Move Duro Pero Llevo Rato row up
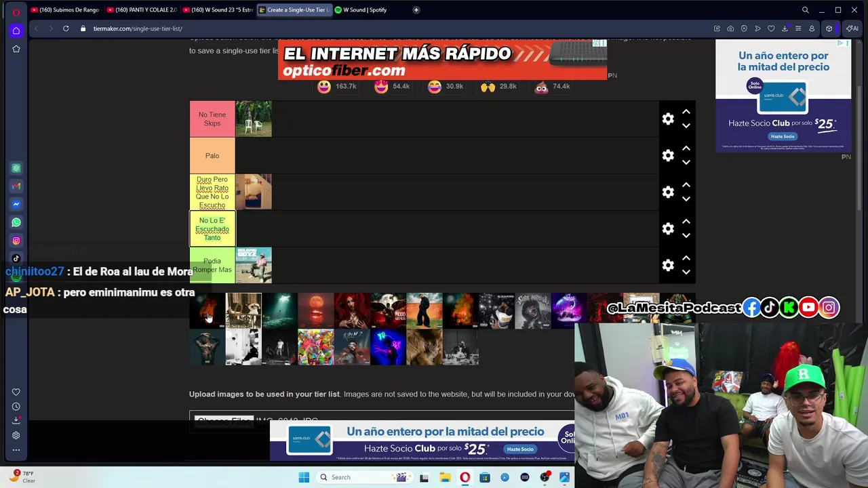The height and width of the screenshot is (488, 868). 686,185
